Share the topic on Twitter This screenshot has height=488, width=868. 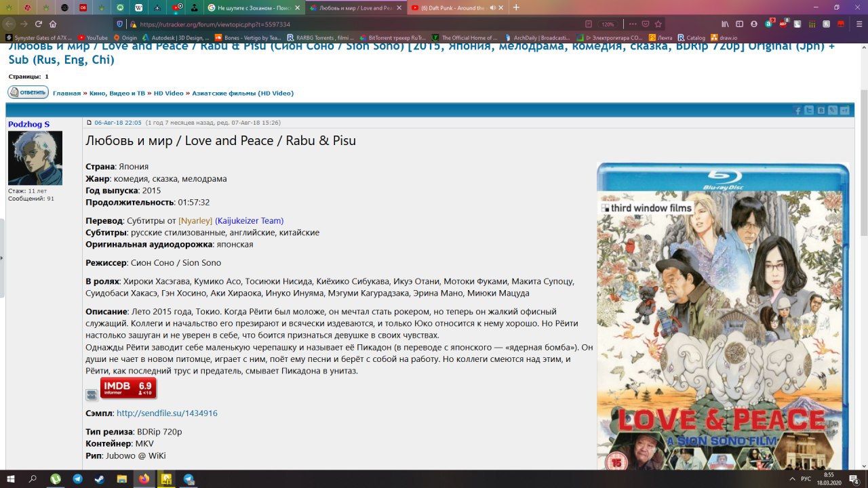tap(810, 110)
